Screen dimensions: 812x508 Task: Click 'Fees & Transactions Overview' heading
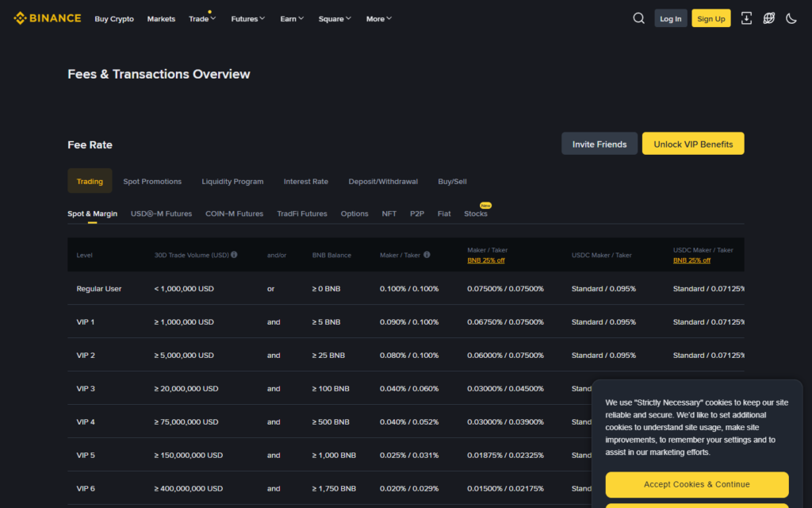tap(159, 74)
